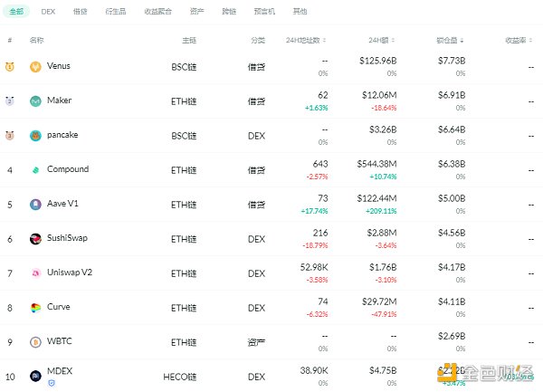Click the Compound token logo icon
The width and height of the screenshot is (543, 392).
tap(35, 170)
